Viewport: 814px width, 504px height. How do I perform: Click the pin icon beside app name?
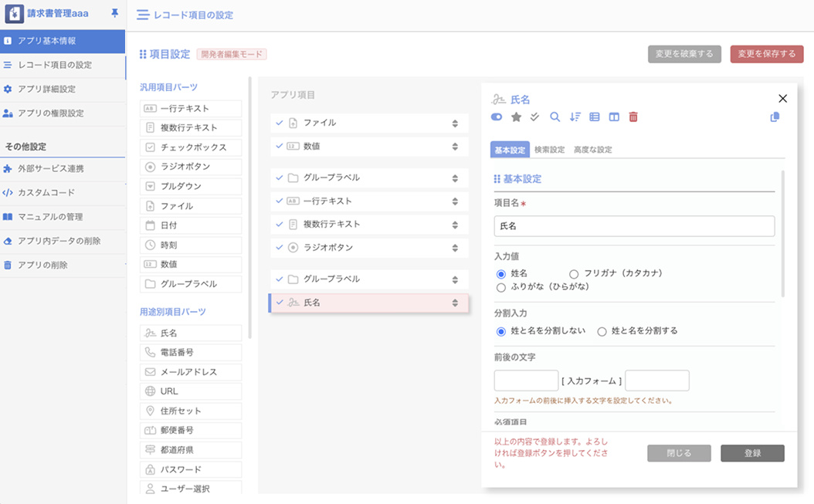(115, 13)
